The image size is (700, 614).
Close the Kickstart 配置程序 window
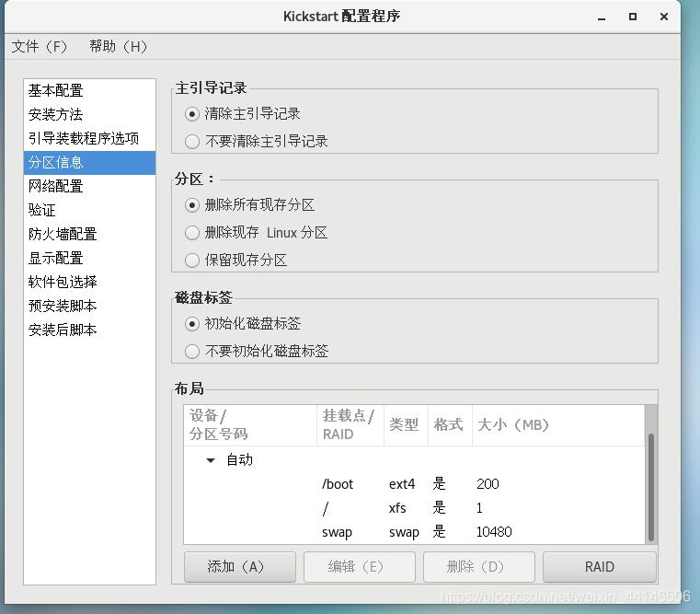pos(664,17)
